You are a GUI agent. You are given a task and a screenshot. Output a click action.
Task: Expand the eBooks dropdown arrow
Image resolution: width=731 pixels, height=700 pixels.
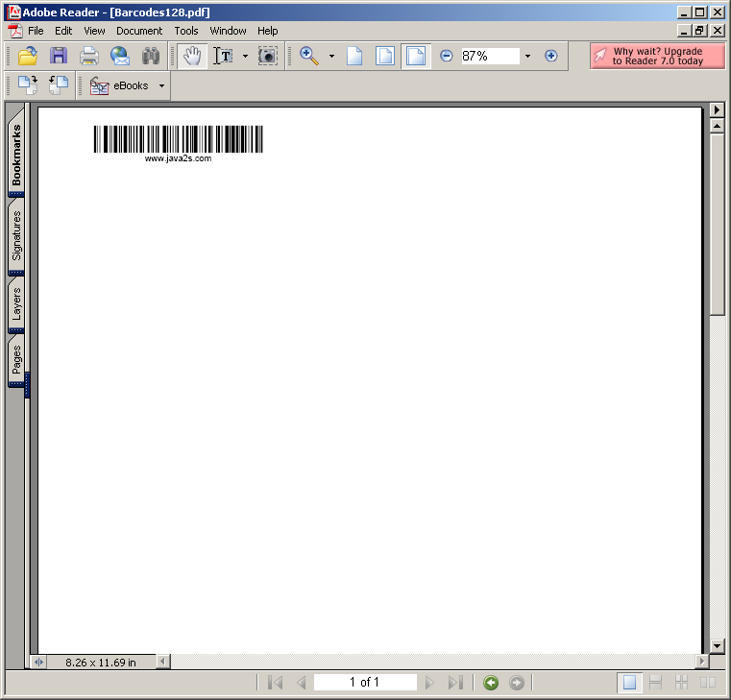click(161, 85)
